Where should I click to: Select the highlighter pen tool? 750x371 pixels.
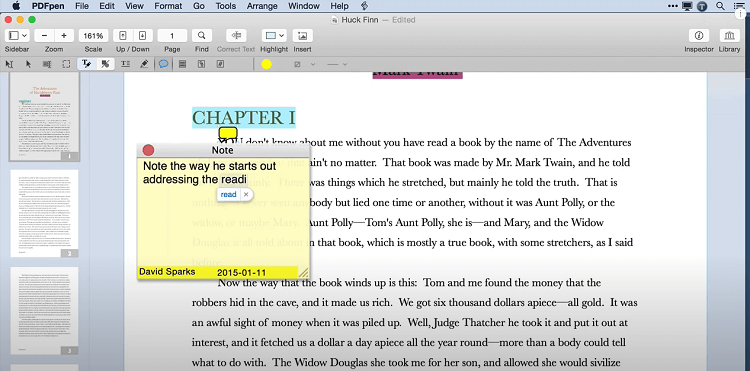[x=144, y=64]
